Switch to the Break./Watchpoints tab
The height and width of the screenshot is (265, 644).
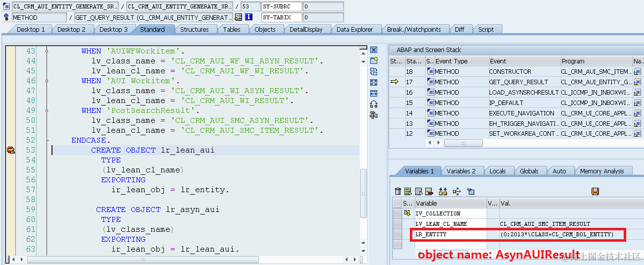point(414,29)
